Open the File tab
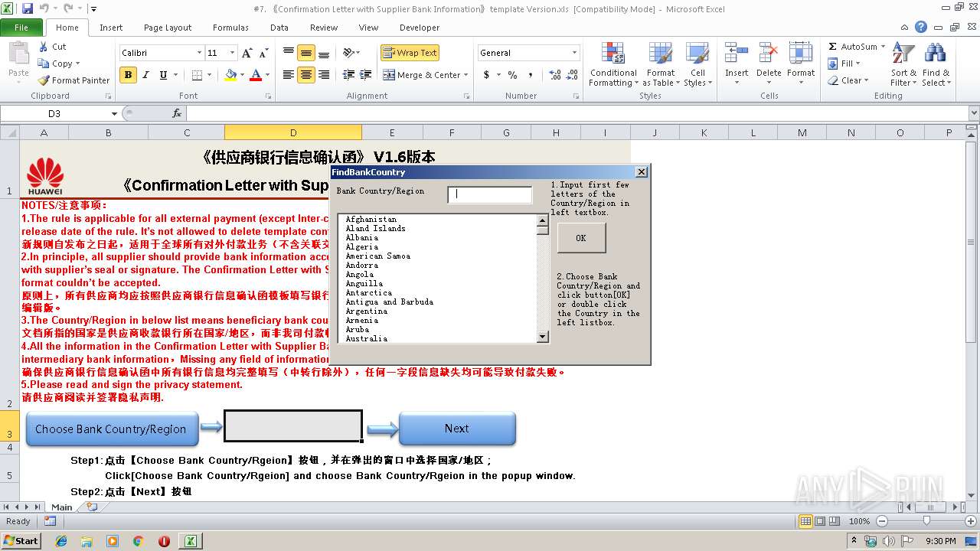Viewport: 980px width, 551px height. click(21, 28)
